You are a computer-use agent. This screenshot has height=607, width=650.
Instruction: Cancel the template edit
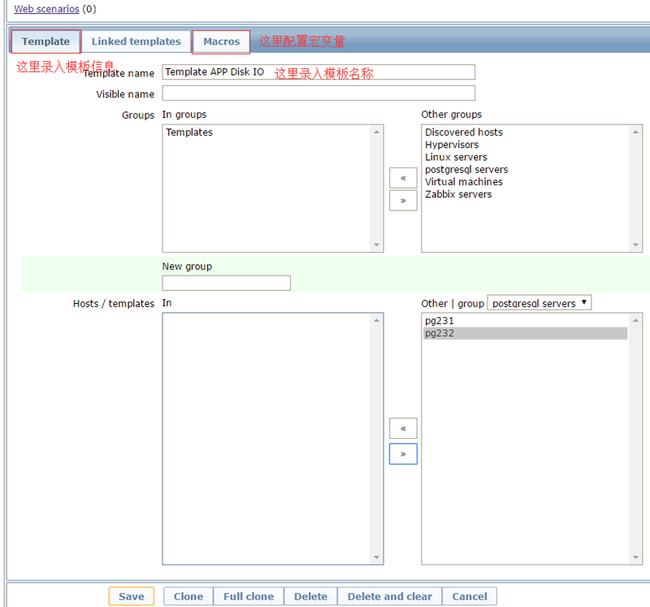coord(469,596)
